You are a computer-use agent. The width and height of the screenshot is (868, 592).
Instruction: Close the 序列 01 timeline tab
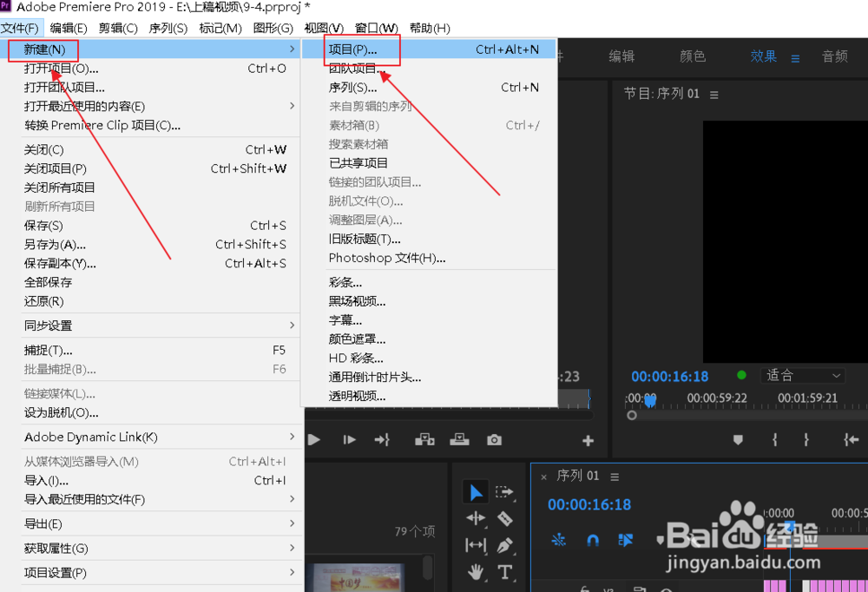point(543,477)
